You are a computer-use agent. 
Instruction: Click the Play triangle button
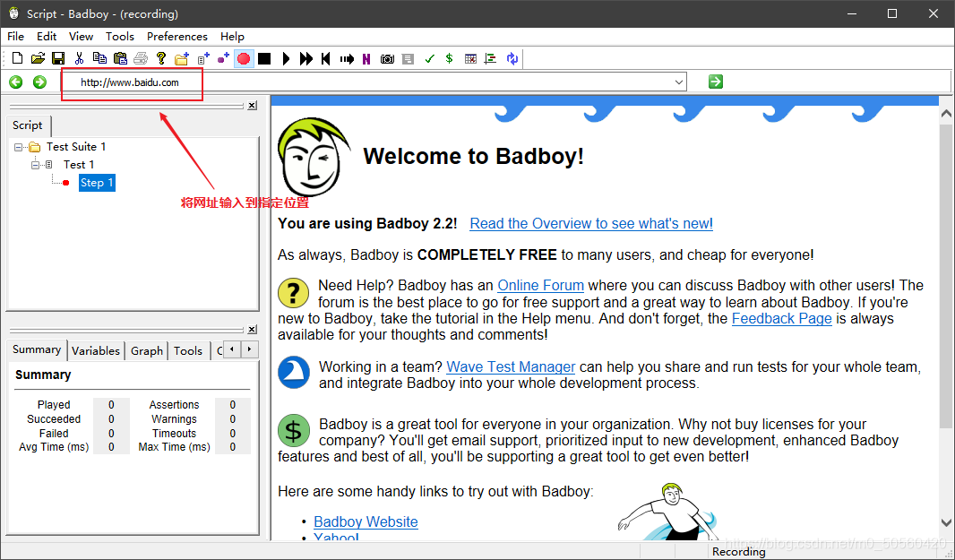[286, 58]
